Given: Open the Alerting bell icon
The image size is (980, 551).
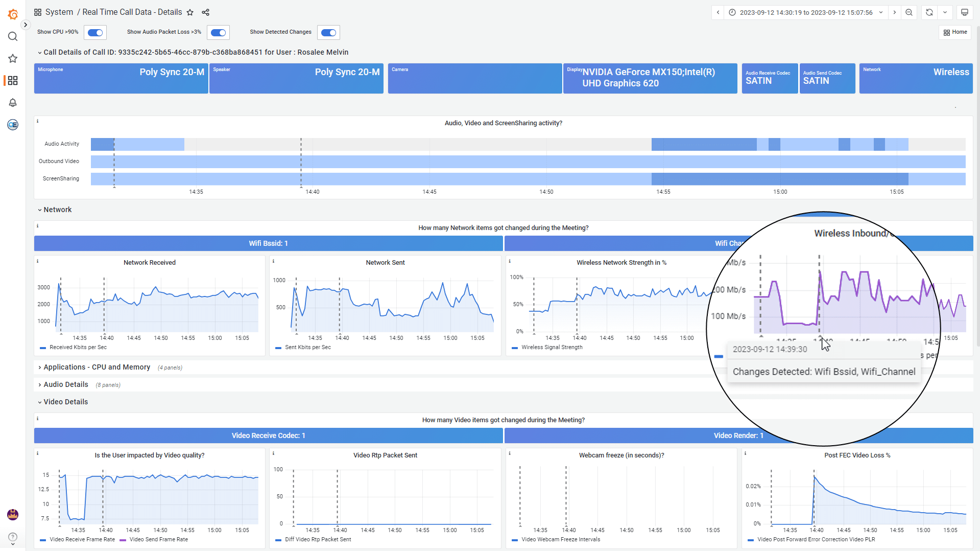Looking at the screenshot, I should 13,103.
